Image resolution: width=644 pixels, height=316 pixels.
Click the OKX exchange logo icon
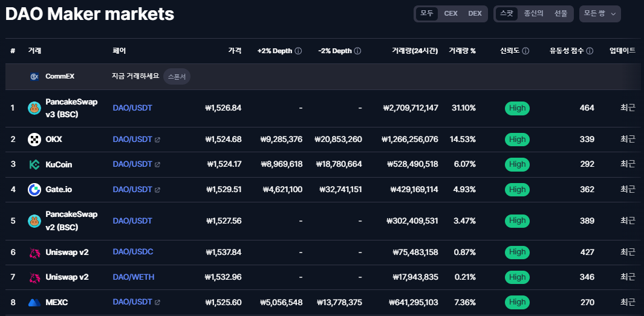[34, 140]
